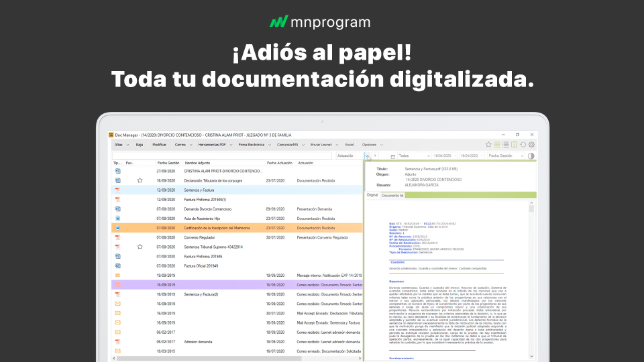Open the ComunicarMN dropdown
Screen dimensions: 644x362
coord(290,145)
